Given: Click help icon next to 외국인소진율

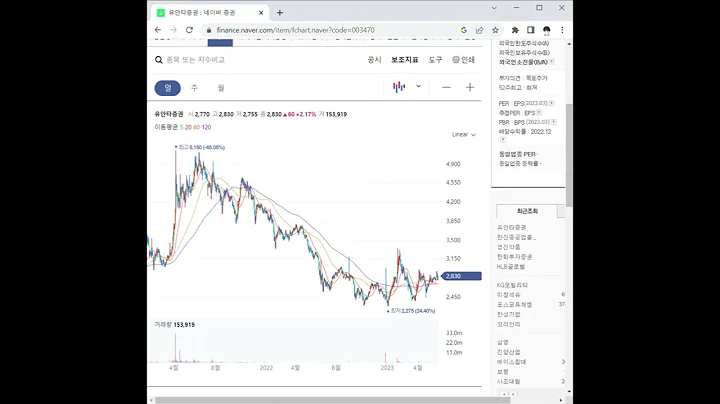Looking at the screenshot, I should pyautogui.click(x=551, y=62).
